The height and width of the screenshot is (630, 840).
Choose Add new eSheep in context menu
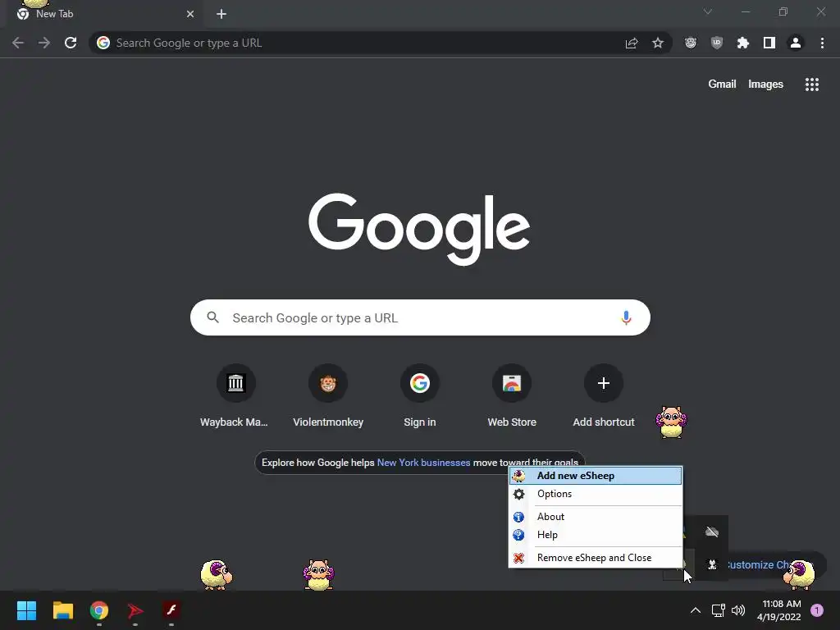click(x=596, y=475)
